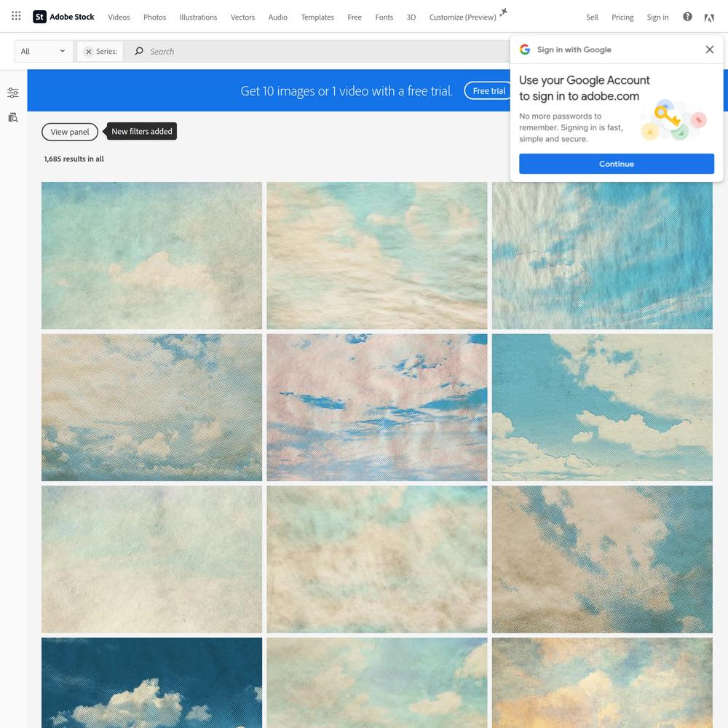Click the search magnifier icon
This screenshot has height=728, width=728.
coord(139,51)
